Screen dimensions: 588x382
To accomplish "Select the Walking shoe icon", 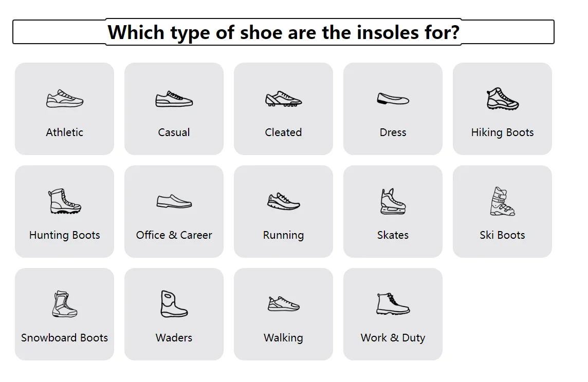I will point(283,304).
